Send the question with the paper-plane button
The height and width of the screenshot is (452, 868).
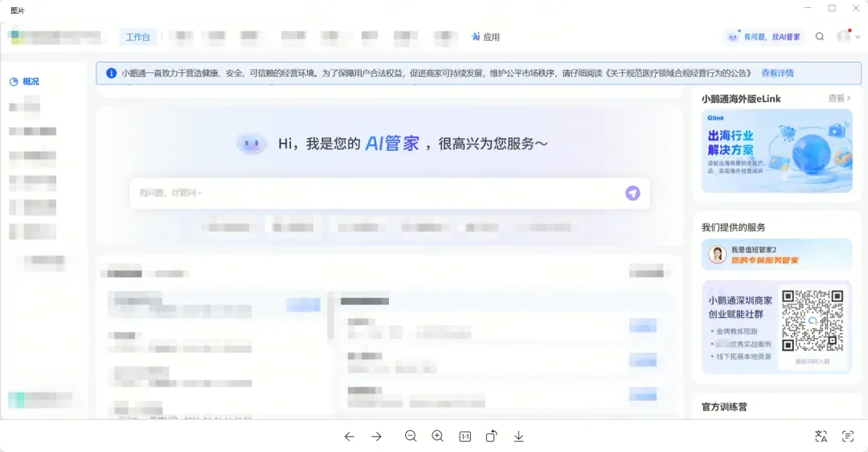633,193
